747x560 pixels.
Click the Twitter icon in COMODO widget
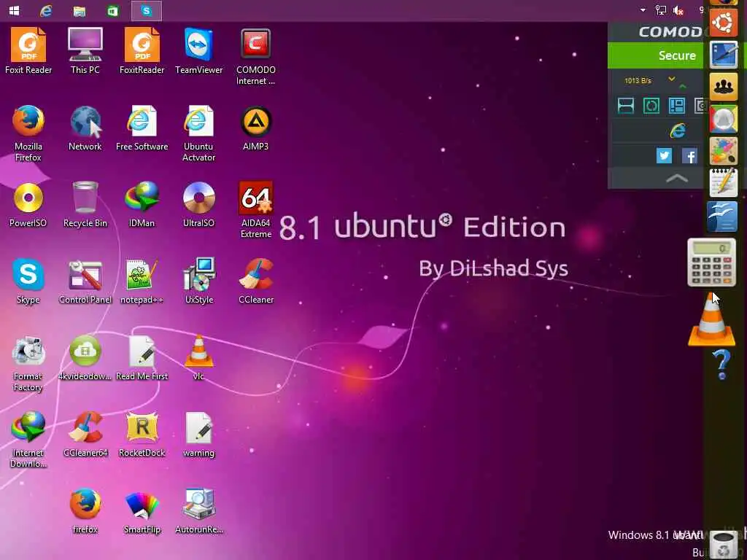tap(664, 155)
